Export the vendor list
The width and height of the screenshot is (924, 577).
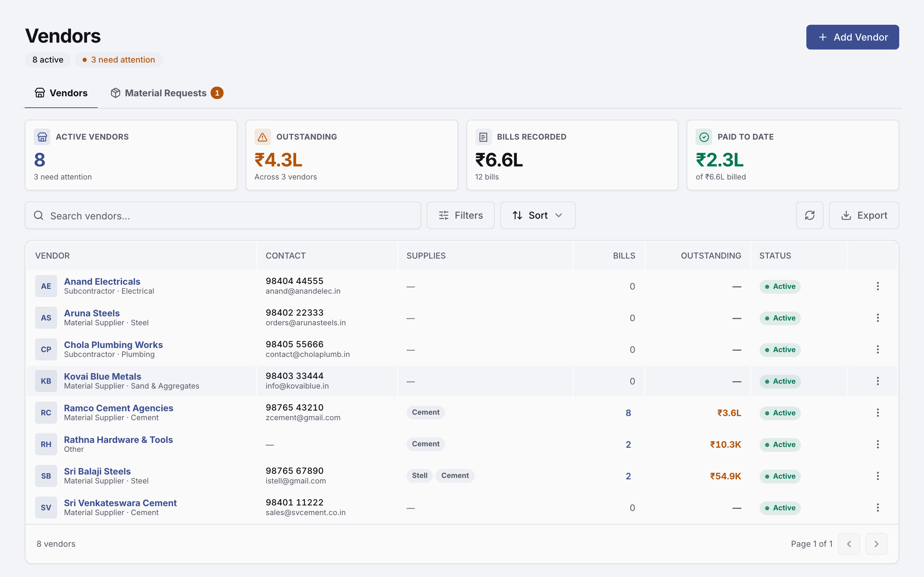coord(864,215)
